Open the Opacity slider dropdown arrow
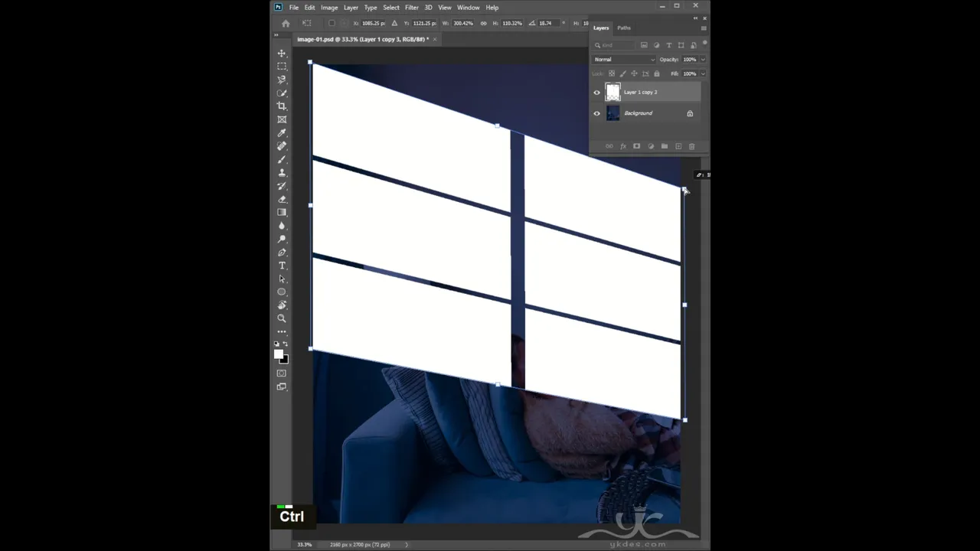 [x=703, y=60]
